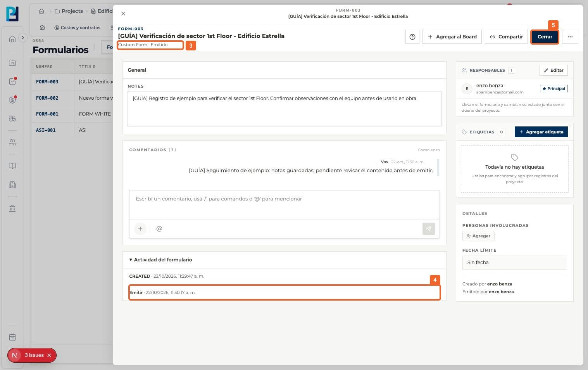
Task: Open the home icon in left sidebar
Action: click(x=12, y=39)
